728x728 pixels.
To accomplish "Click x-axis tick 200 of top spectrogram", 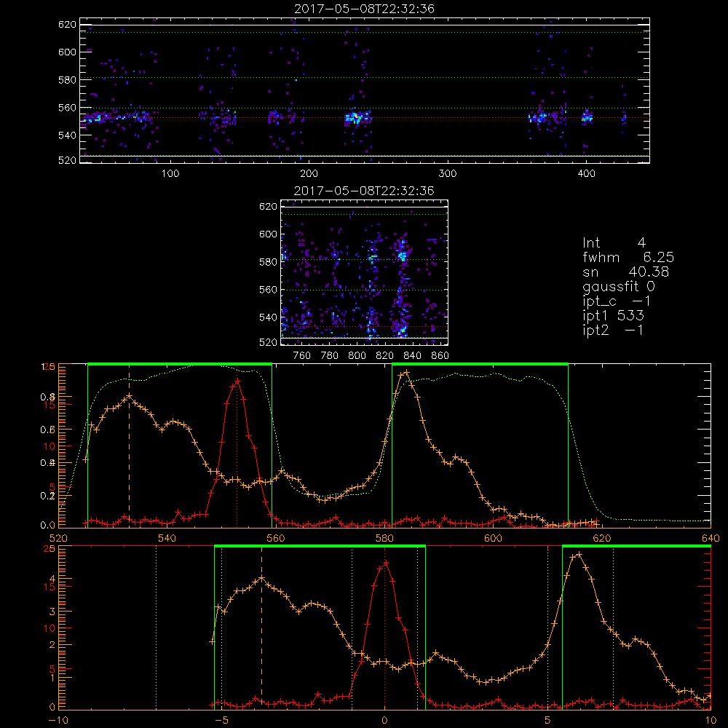I will [309, 174].
